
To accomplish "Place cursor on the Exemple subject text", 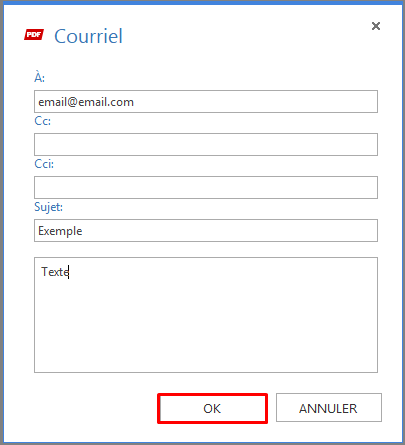I will pyautogui.click(x=60, y=231).
